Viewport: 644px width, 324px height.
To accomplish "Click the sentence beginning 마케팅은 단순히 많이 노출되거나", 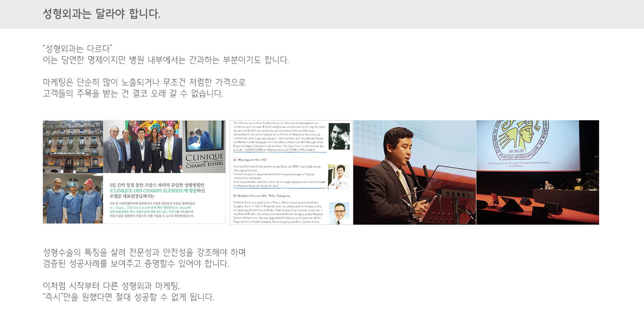I will 144,82.
